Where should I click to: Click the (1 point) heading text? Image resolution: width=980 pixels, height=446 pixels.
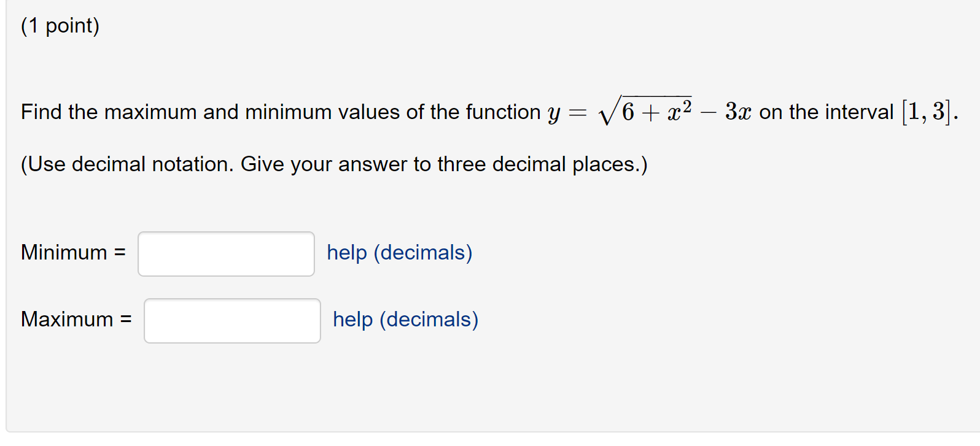[x=58, y=26]
